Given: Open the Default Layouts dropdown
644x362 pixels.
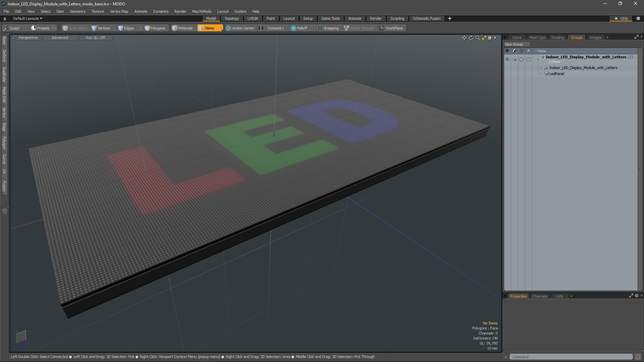Looking at the screenshot, I should click(x=28, y=18).
